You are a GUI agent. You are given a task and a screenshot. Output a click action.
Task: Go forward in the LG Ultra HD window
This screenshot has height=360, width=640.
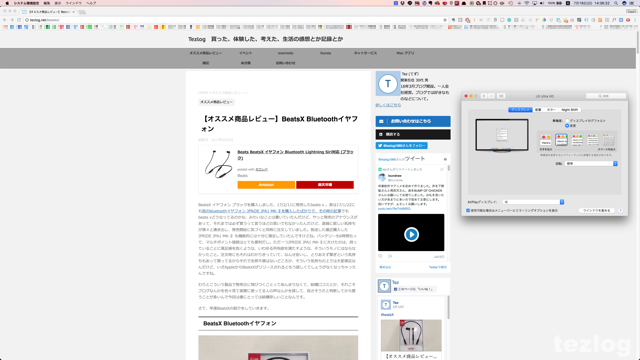pyautogui.click(x=491, y=96)
